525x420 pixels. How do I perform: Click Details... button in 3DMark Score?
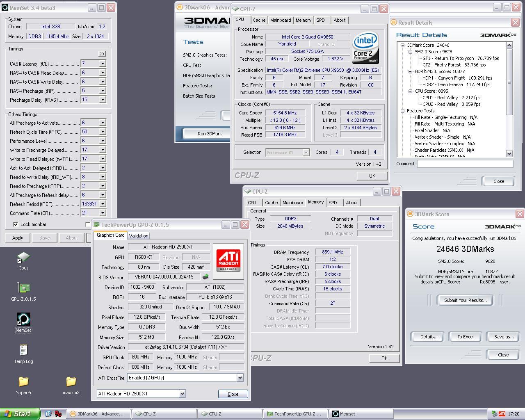click(x=429, y=337)
